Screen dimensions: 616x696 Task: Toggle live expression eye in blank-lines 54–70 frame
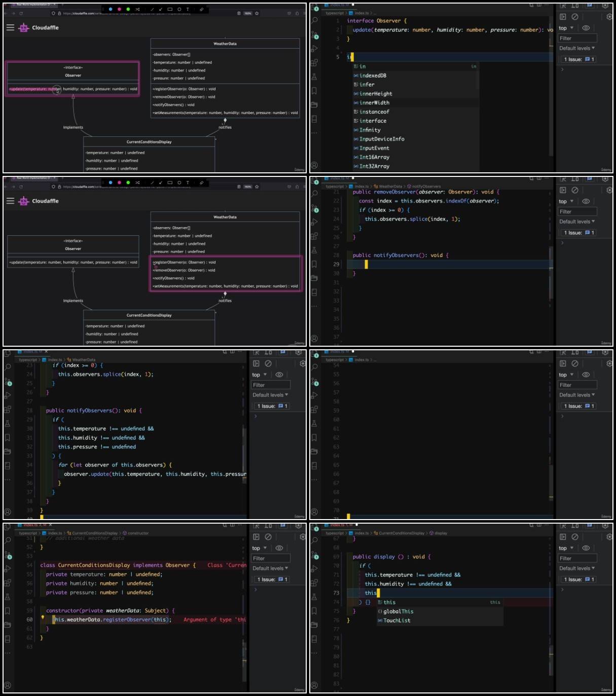(586, 375)
